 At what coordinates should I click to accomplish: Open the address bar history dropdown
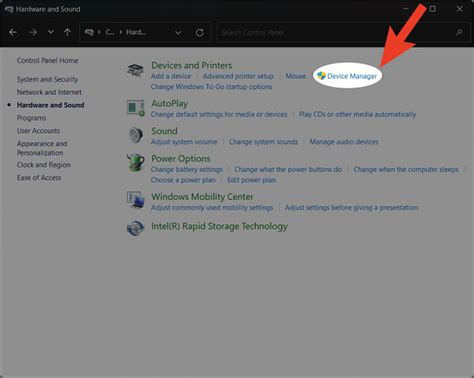pos(178,33)
